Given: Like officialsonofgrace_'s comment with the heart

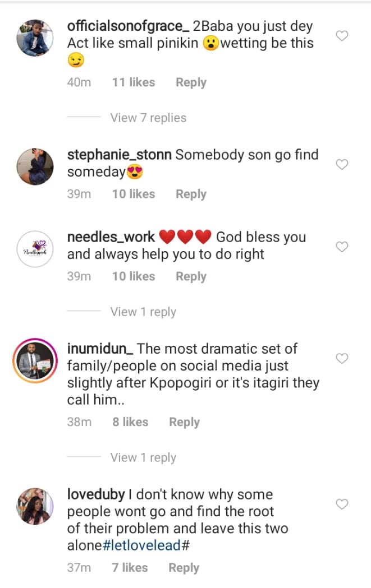Looking at the screenshot, I should (x=342, y=36).
